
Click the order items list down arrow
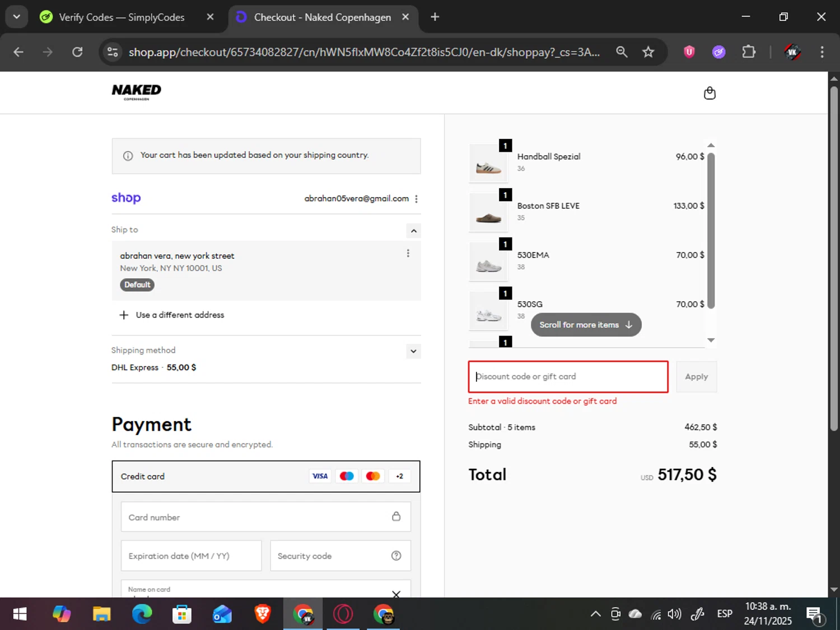[711, 340]
